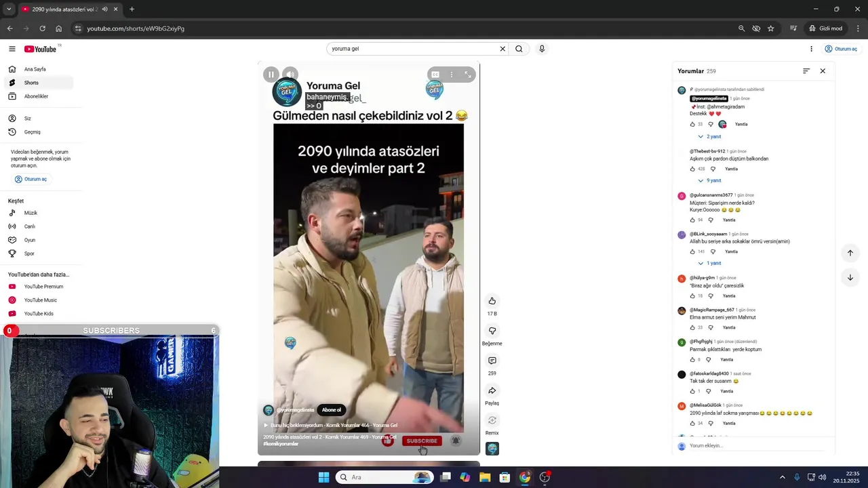Click the Yorum ekleyin comment field
868x488 pixels.
point(756,446)
